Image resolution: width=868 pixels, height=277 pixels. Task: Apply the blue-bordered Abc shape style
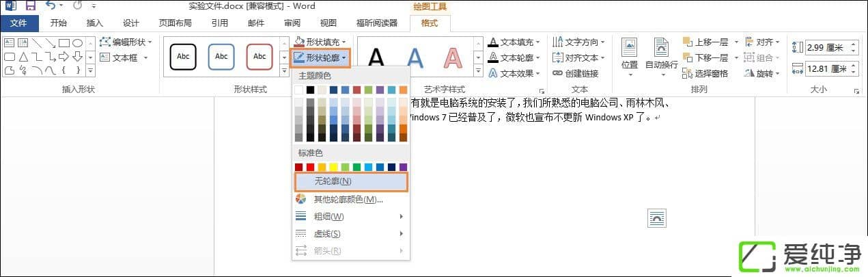click(x=221, y=56)
